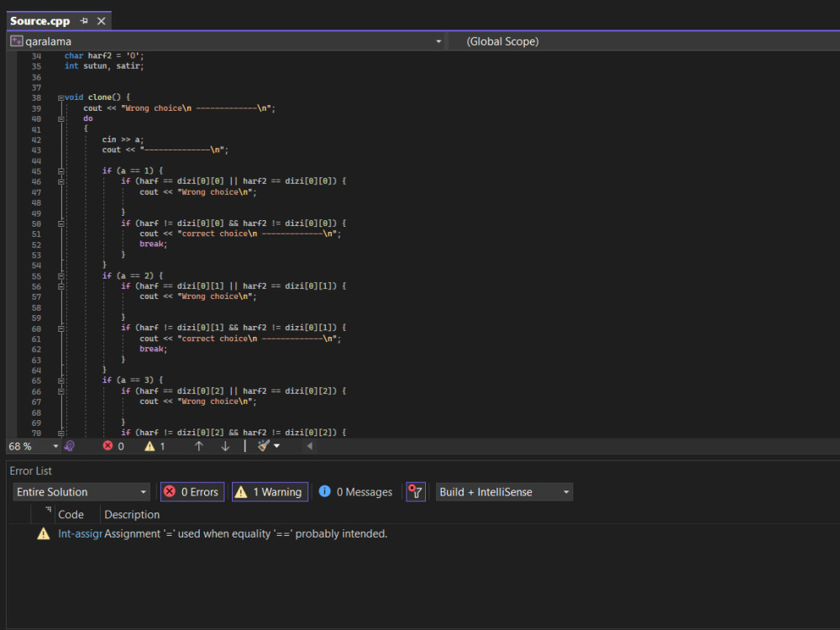Click line number 45 in the gutter
The width and height of the screenshot is (840, 630).
click(x=36, y=171)
